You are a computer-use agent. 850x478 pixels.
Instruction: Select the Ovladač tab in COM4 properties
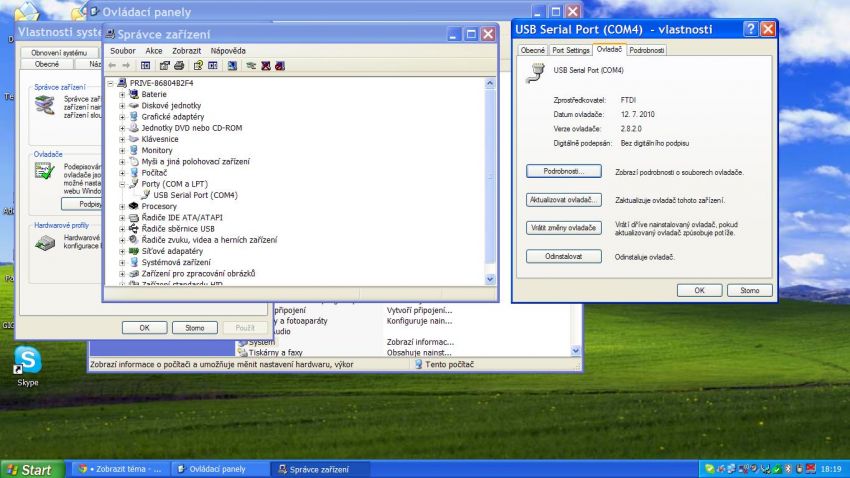609,49
